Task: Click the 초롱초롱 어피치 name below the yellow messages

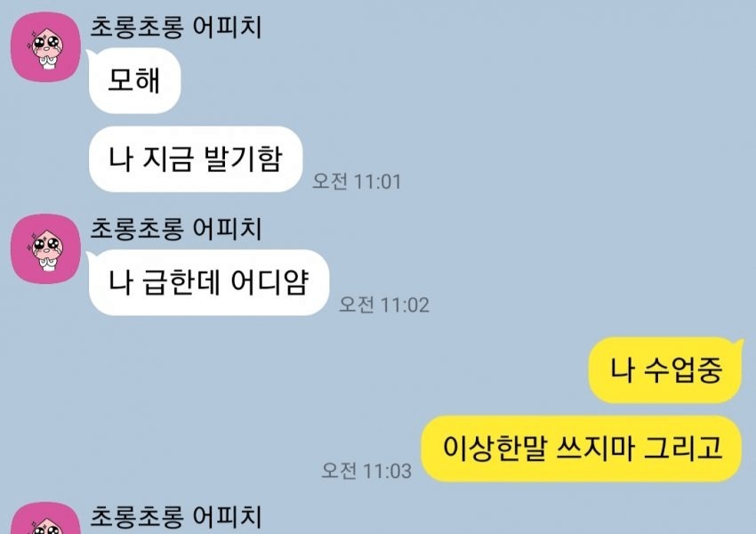Action: pyautogui.click(x=176, y=517)
